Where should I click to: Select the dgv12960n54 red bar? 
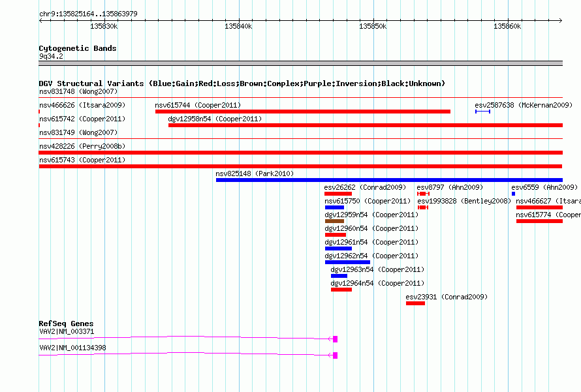point(336,235)
